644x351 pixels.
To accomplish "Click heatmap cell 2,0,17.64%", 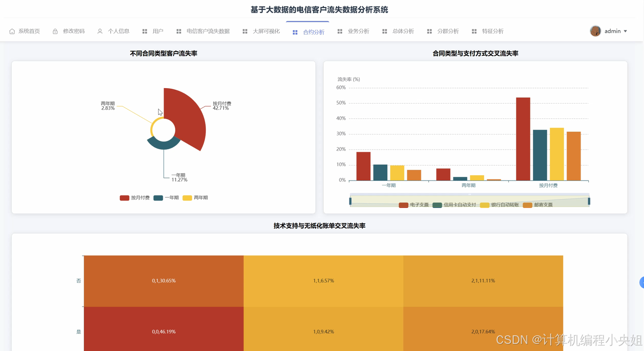I will 483,329.
